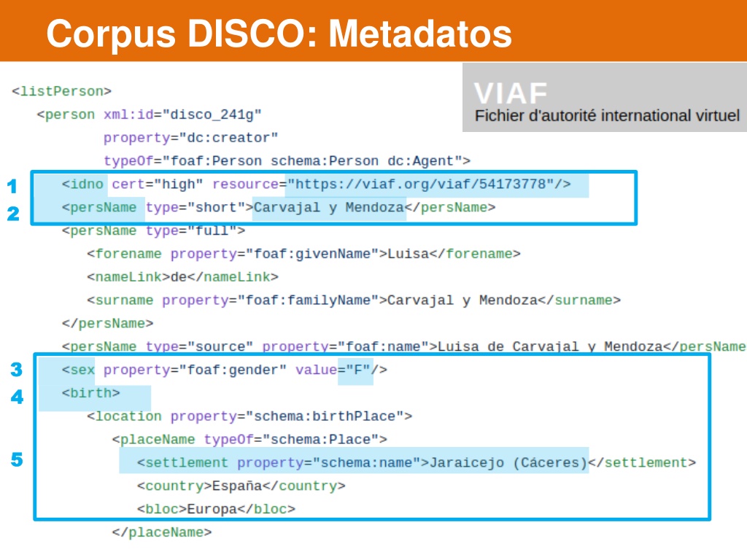Click the typeOf="foaf:Person schema:Person dc:Agent" line
The height and width of the screenshot is (560, 747).
pos(287,161)
